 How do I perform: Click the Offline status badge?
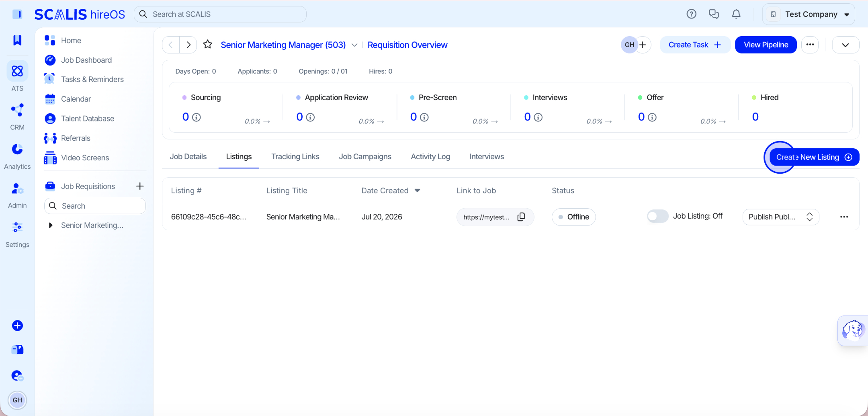click(x=573, y=217)
